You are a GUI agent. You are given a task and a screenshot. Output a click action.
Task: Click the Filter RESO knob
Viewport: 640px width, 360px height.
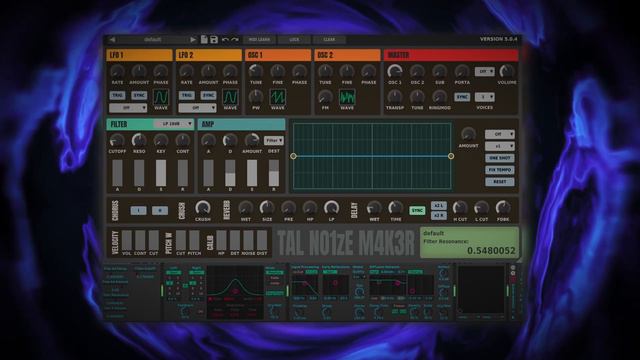(x=139, y=140)
